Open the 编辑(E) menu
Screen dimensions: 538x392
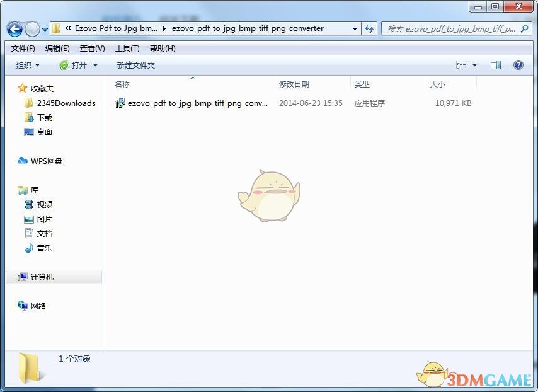point(57,49)
